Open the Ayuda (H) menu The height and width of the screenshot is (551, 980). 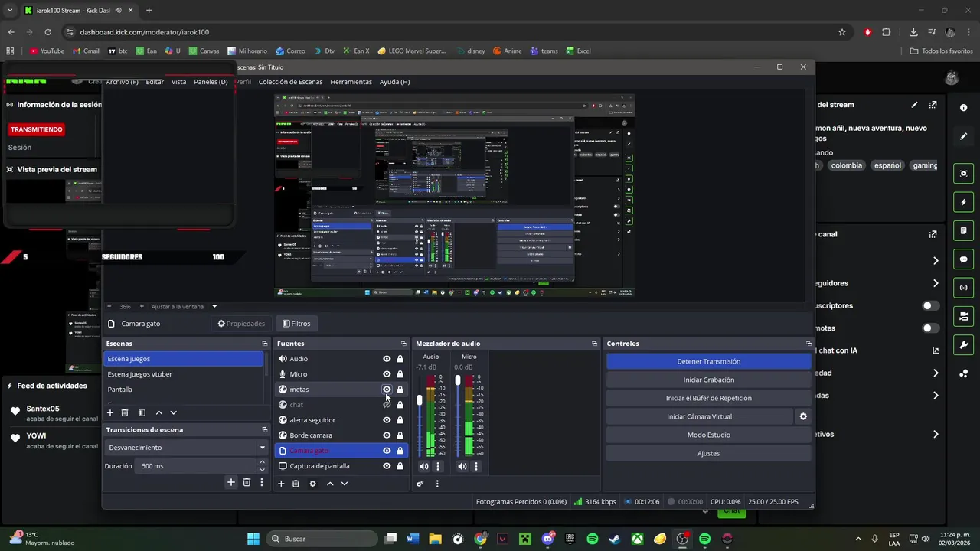(x=394, y=82)
